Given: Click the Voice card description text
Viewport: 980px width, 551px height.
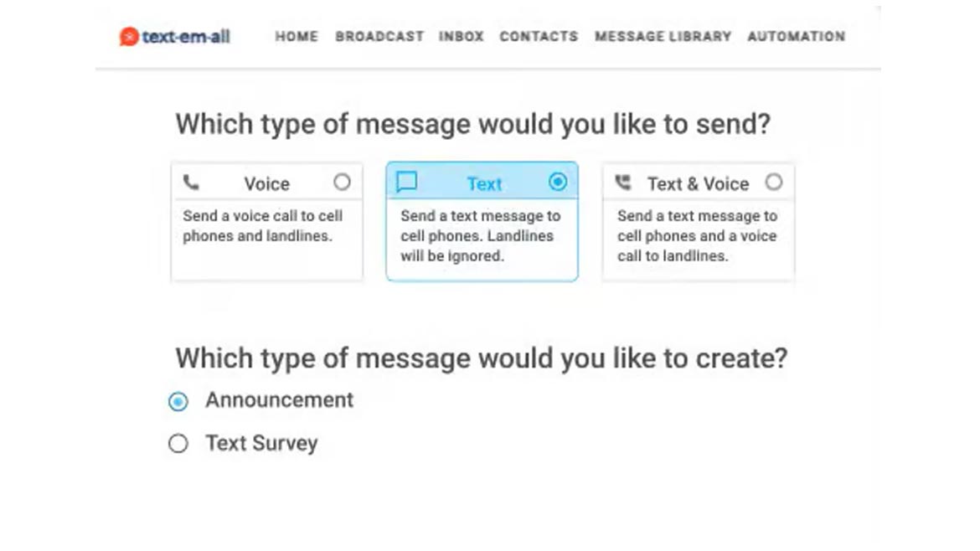Looking at the screenshot, I should [x=262, y=226].
